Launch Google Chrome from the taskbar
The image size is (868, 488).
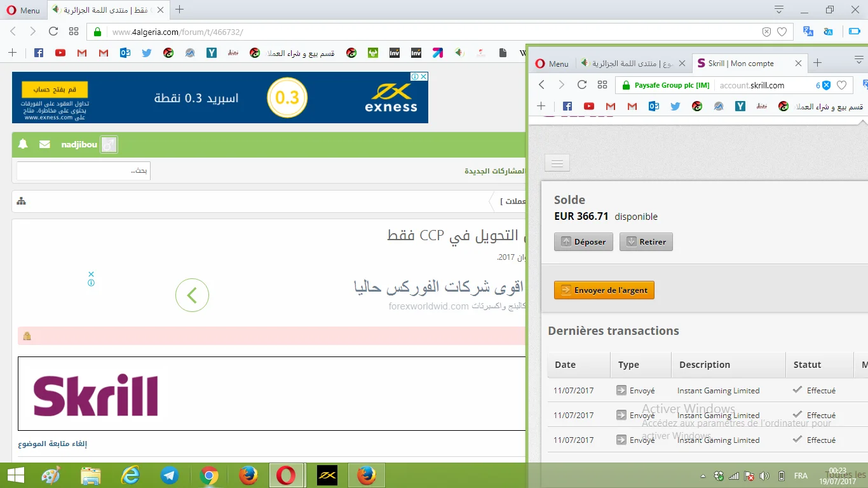click(x=209, y=475)
